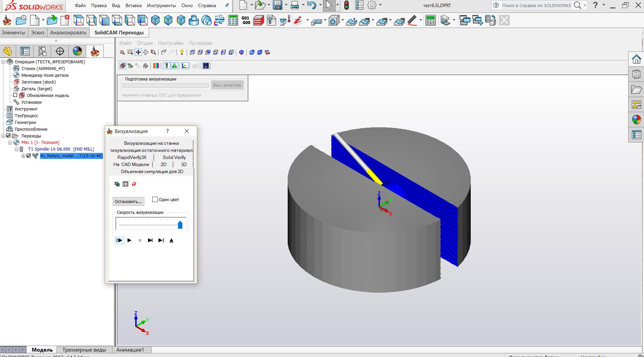Select the HSR roughing operation icon

tap(365, 21)
